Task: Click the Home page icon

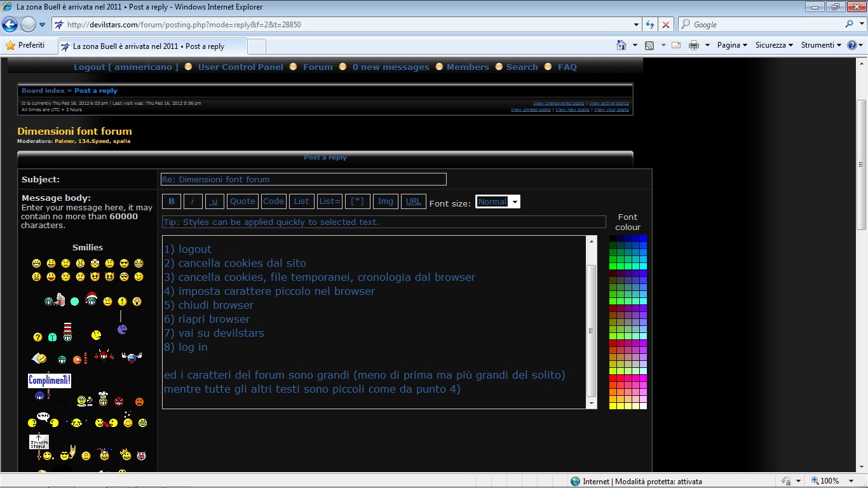Action: (621, 45)
